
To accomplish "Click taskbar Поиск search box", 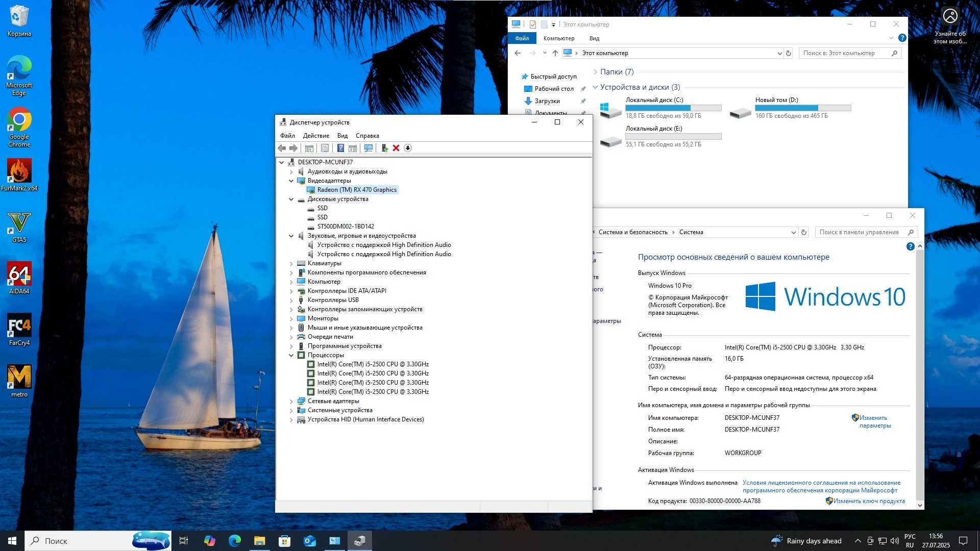I will click(x=97, y=541).
